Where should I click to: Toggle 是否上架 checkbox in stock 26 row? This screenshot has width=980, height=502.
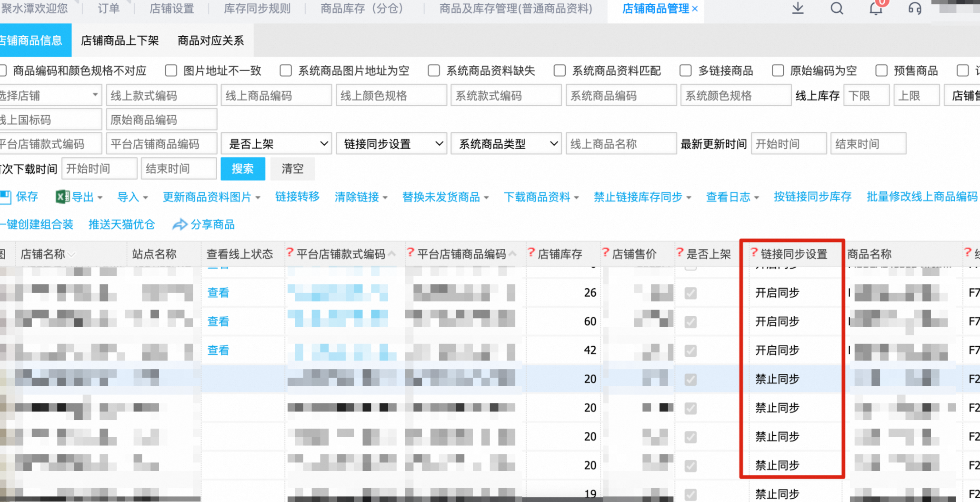pos(690,293)
